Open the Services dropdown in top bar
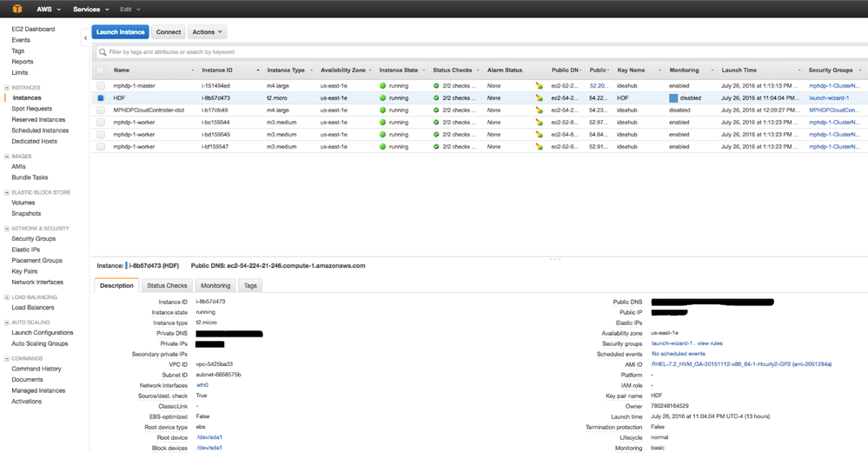 tap(90, 10)
